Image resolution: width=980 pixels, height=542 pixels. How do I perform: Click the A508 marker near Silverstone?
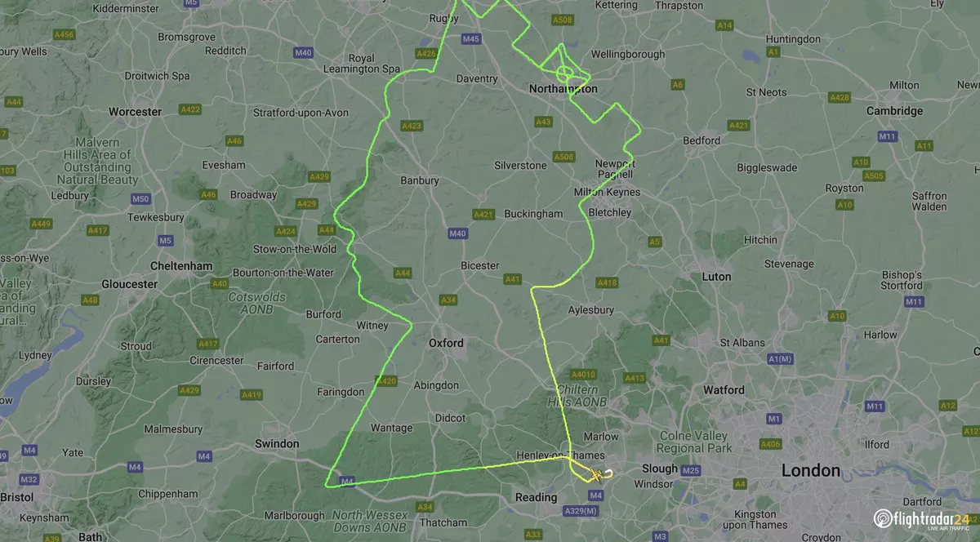(x=563, y=157)
